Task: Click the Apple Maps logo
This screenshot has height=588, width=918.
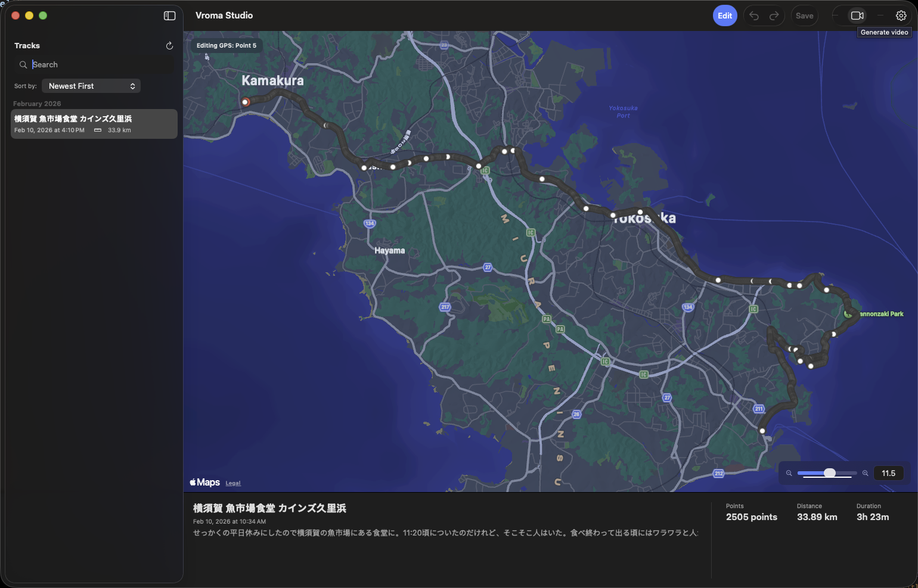Action: [204, 482]
